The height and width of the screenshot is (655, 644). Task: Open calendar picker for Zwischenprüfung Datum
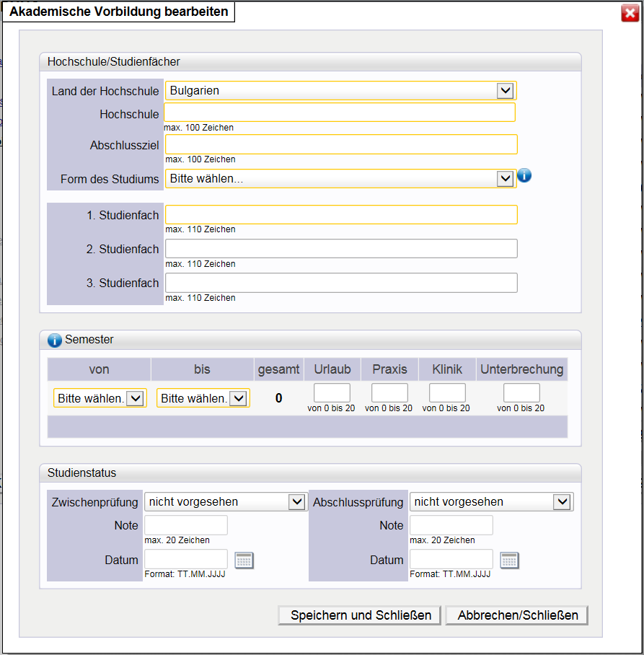click(x=244, y=561)
